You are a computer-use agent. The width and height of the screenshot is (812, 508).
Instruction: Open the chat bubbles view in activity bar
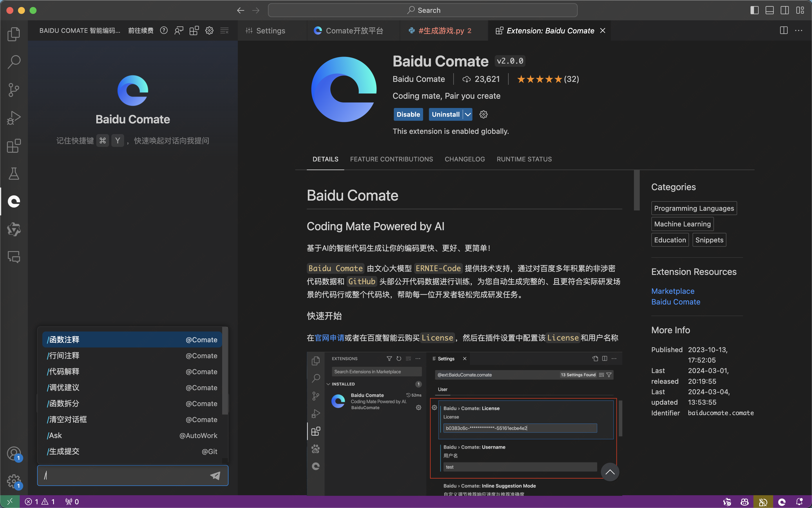(x=14, y=257)
